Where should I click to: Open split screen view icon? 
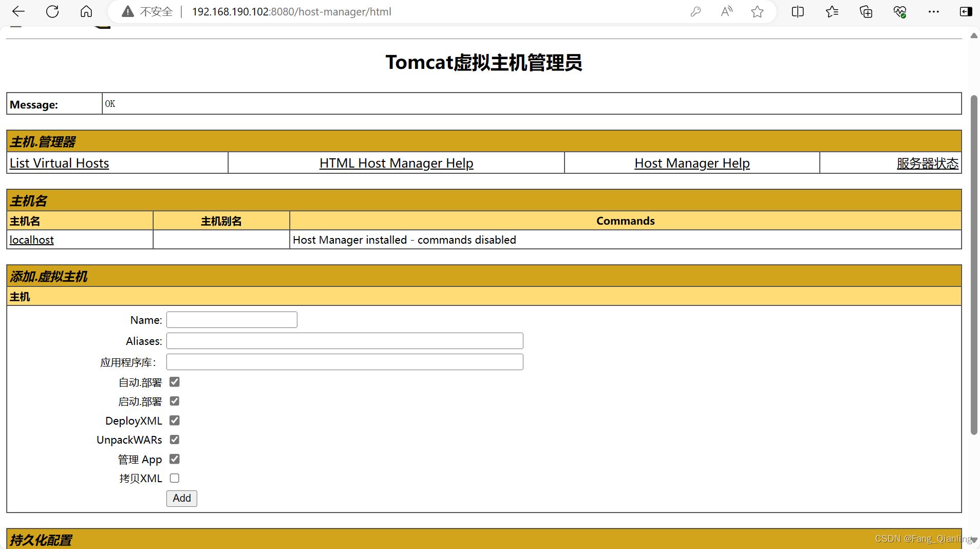pos(798,11)
